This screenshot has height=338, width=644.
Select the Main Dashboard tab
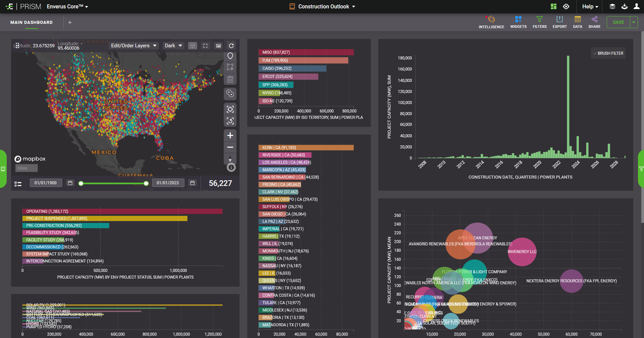point(31,22)
